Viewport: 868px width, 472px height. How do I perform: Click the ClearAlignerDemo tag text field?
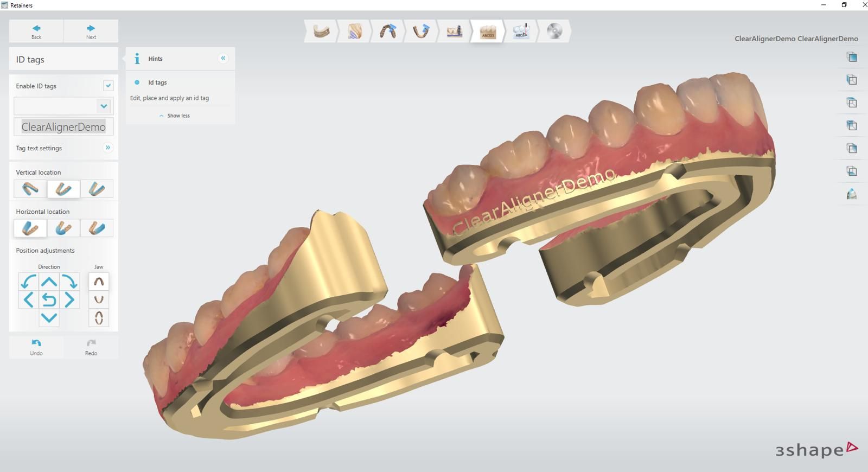point(63,127)
